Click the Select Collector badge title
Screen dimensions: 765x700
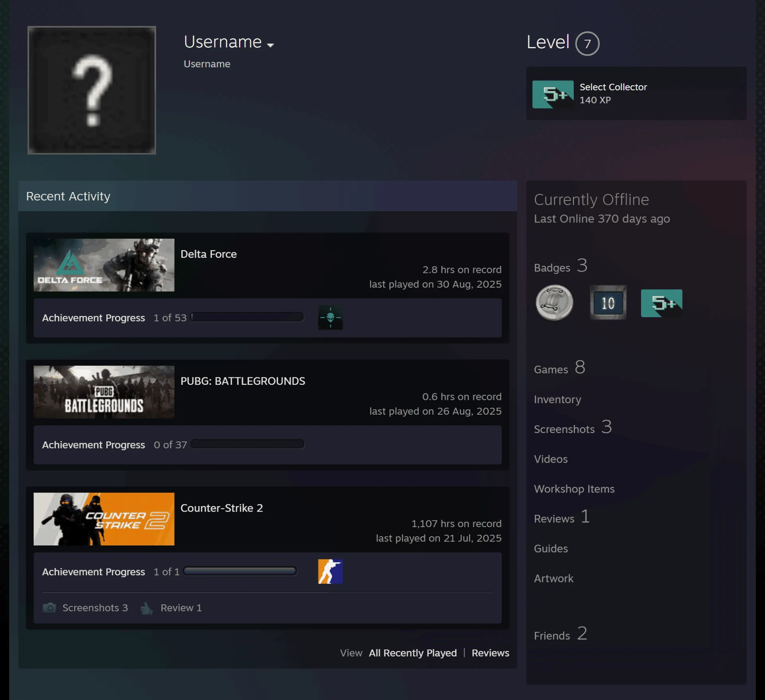pyautogui.click(x=613, y=87)
